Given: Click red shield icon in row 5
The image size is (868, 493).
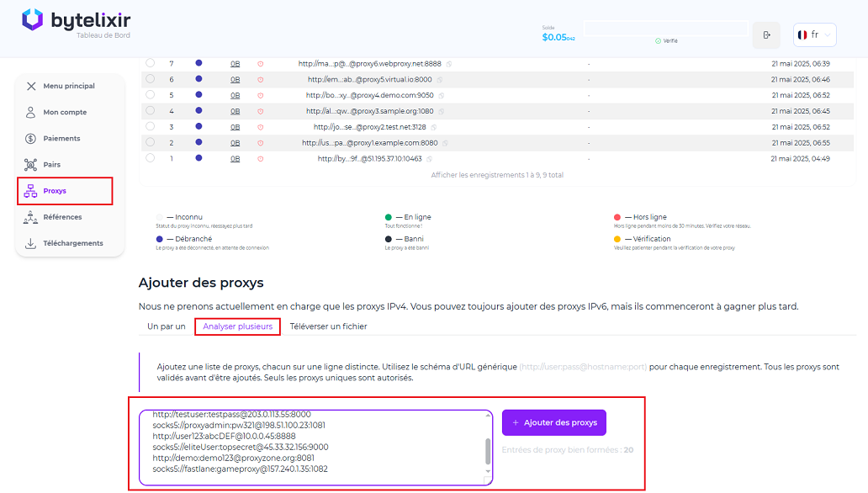Looking at the screenshot, I should pyautogui.click(x=260, y=95).
